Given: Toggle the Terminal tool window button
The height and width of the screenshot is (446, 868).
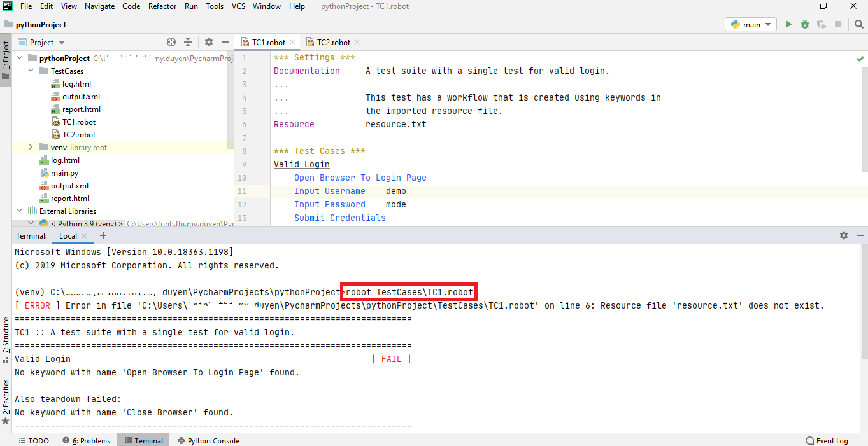Looking at the screenshot, I should [144, 440].
